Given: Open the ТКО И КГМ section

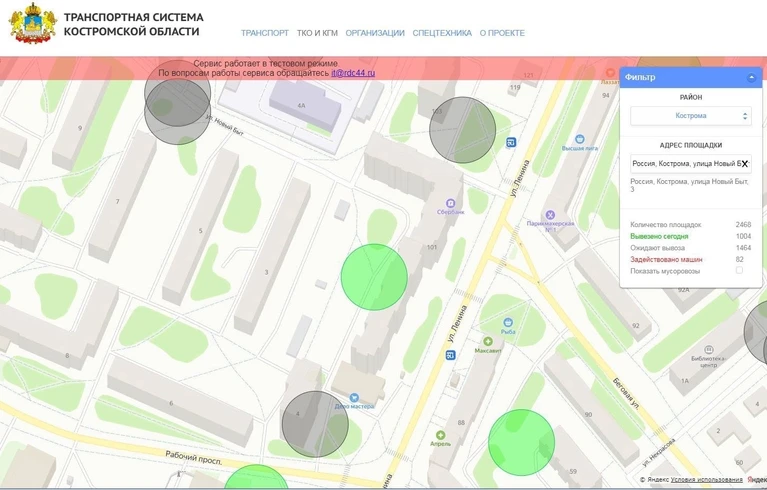Looking at the screenshot, I should [x=317, y=33].
